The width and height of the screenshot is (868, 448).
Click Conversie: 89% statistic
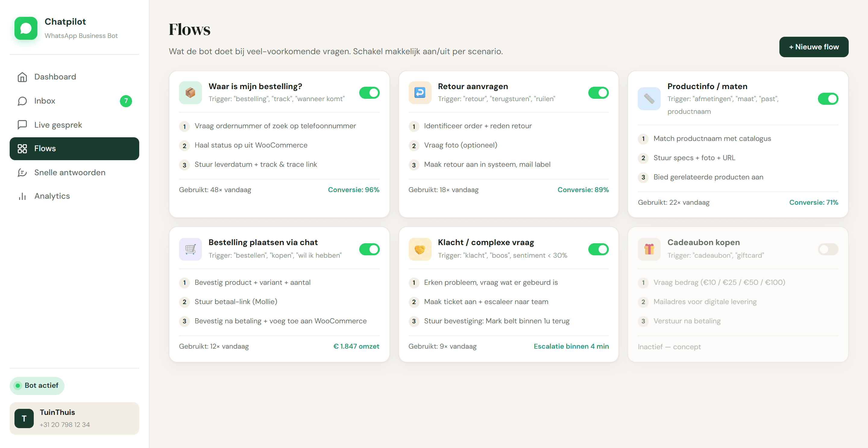click(x=583, y=190)
